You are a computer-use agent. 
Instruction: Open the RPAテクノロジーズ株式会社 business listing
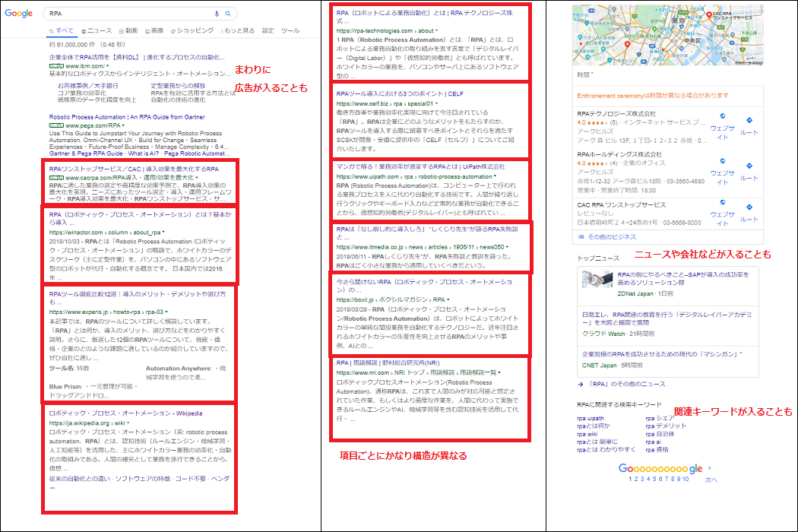point(616,113)
